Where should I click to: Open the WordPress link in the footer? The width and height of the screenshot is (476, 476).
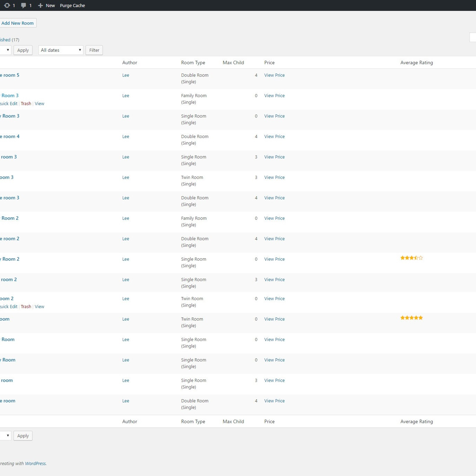[35, 463]
